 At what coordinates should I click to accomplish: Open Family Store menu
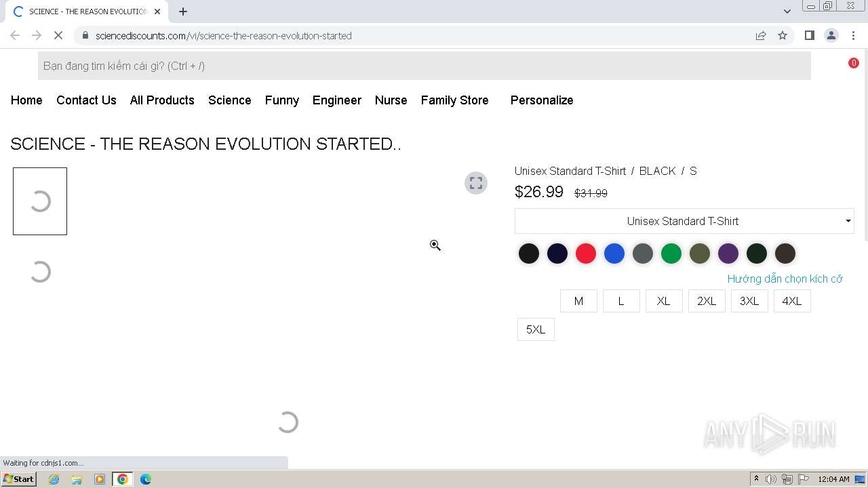pyautogui.click(x=455, y=100)
